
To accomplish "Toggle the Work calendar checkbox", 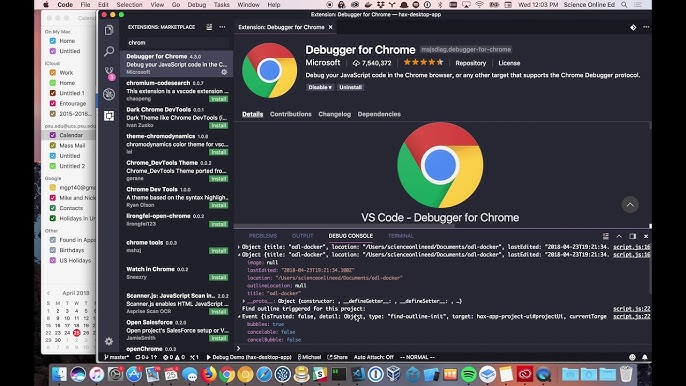I will click(x=53, y=73).
